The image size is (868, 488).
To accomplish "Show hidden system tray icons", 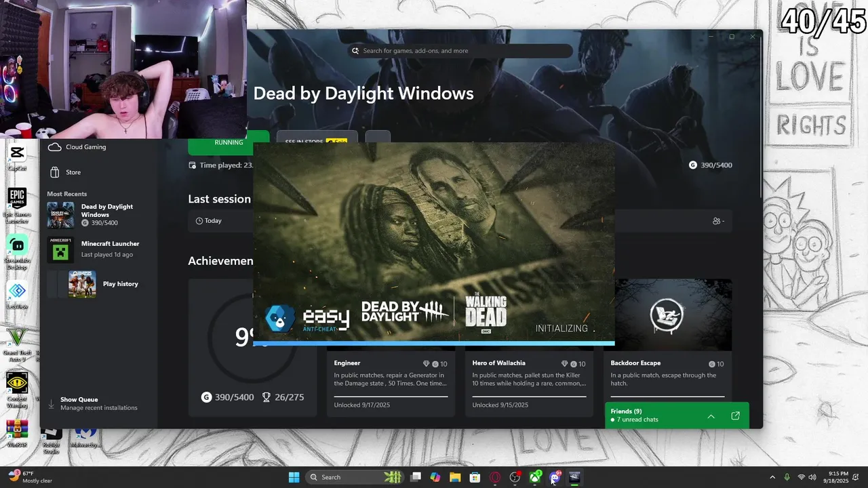I will [772, 477].
